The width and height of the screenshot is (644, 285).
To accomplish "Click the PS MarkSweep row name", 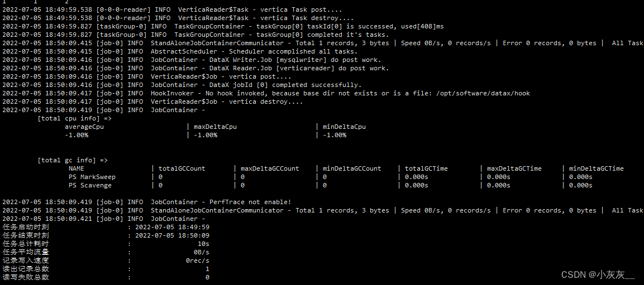I will point(92,177).
